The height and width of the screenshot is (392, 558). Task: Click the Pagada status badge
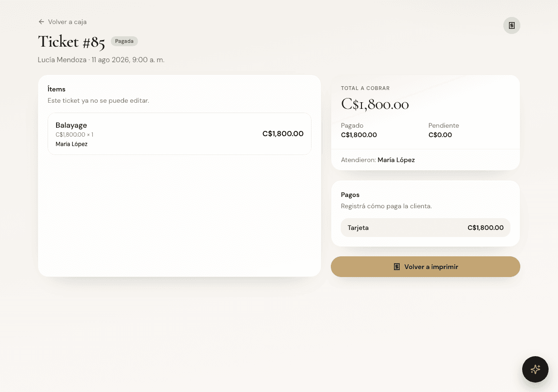[124, 41]
